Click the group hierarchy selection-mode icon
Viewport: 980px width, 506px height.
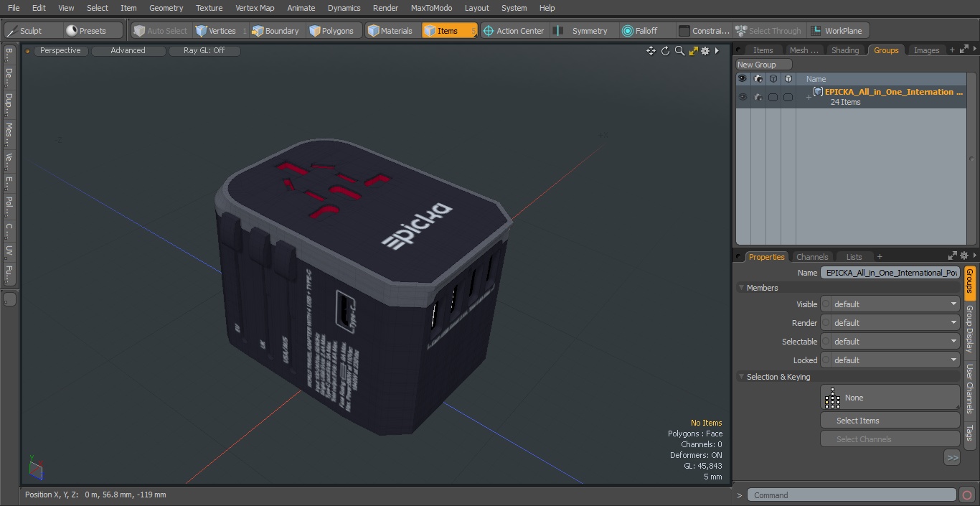832,398
